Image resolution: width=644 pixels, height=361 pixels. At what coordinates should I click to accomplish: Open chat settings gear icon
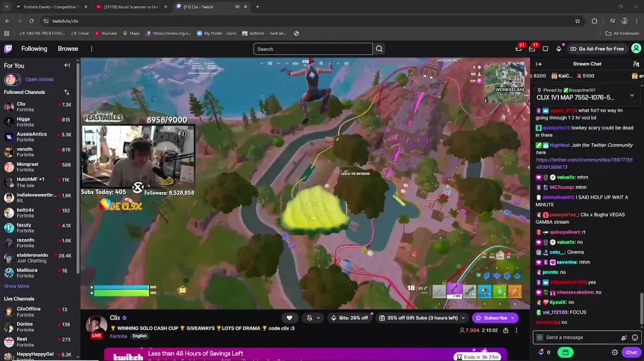pyautogui.click(x=615, y=352)
